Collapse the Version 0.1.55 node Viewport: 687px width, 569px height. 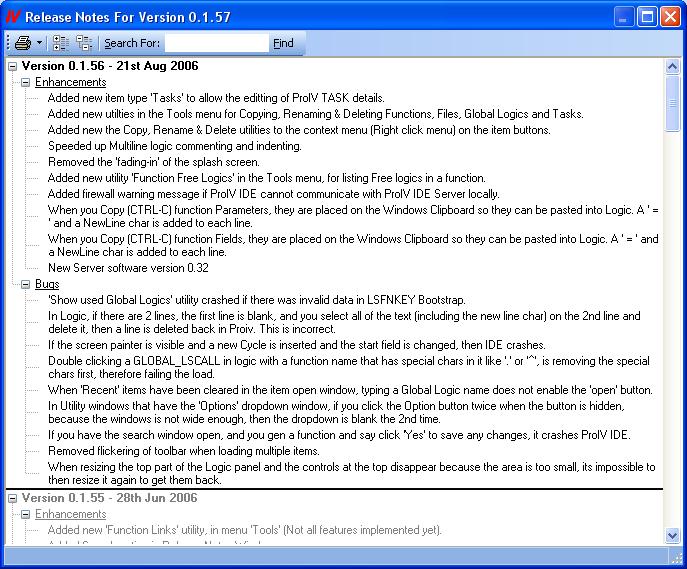point(13,498)
